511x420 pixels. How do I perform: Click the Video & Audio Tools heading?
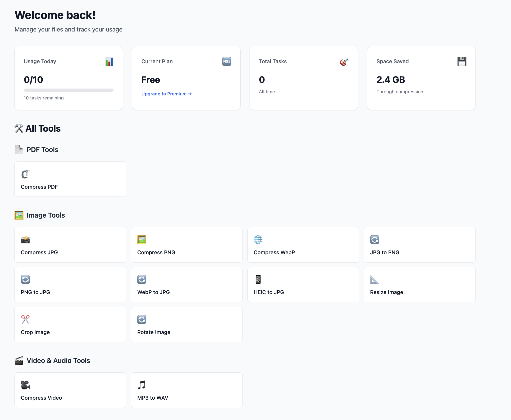tap(58, 361)
